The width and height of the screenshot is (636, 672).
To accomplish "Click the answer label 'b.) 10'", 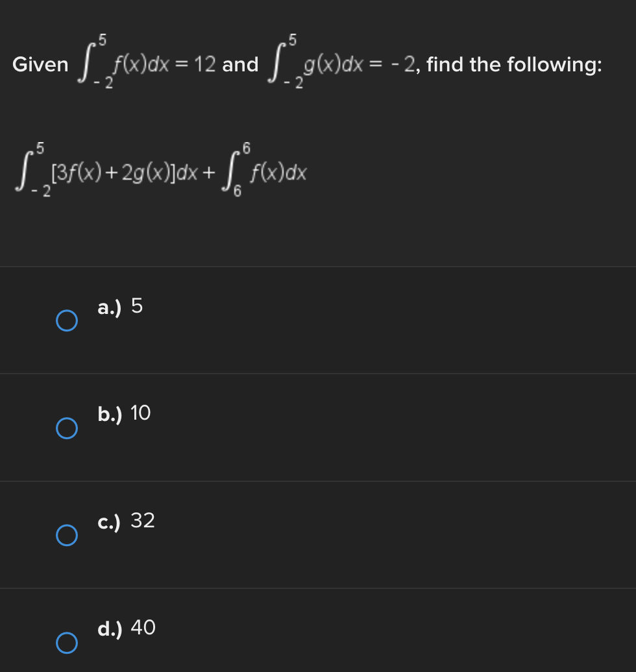I will coord(124,414).
